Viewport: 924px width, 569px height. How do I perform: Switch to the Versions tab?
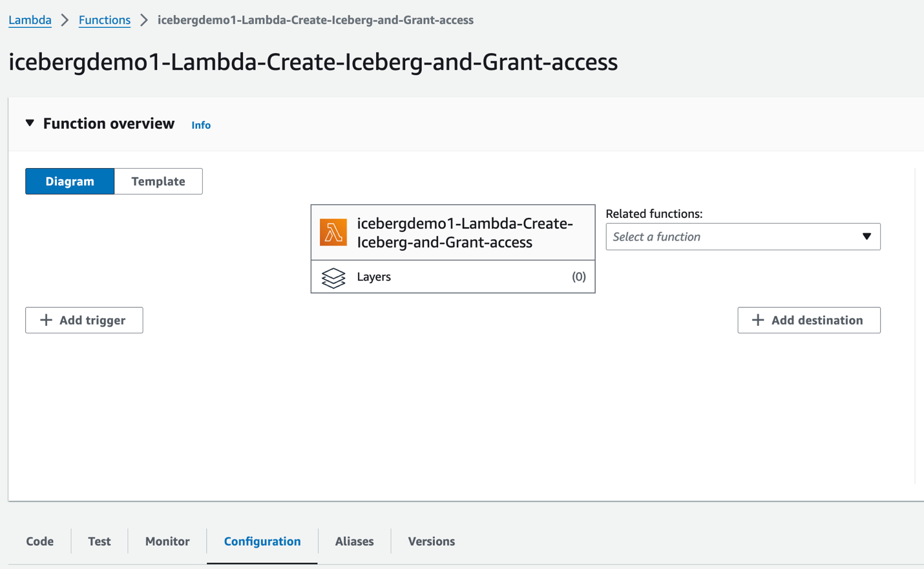point(431,541)
